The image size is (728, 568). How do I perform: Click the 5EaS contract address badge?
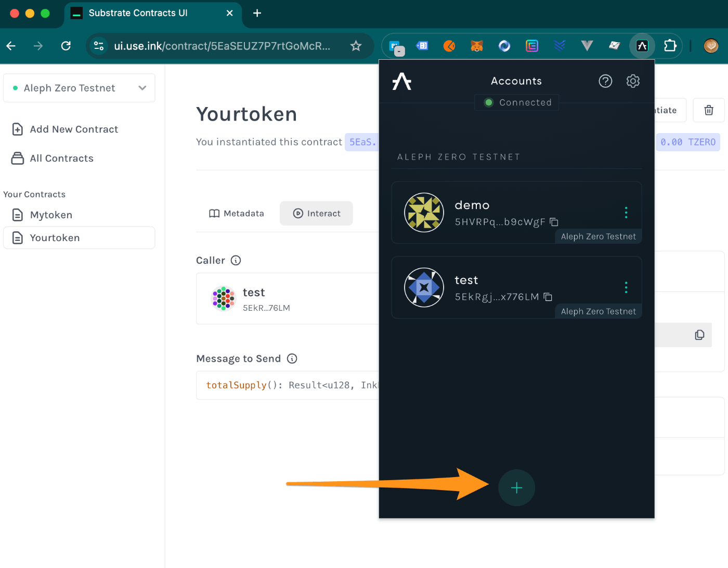tap(362, 142)
